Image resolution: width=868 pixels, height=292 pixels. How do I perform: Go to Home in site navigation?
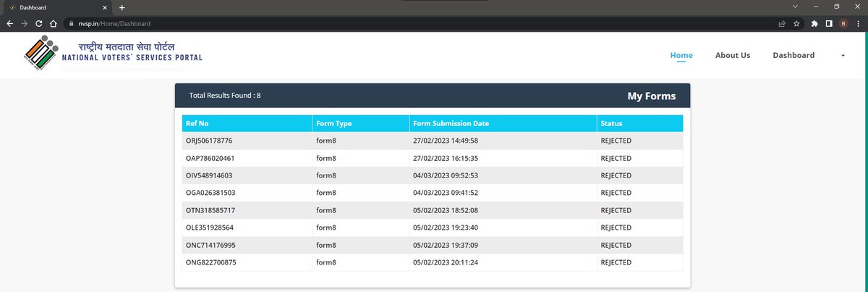click(681, 55)
